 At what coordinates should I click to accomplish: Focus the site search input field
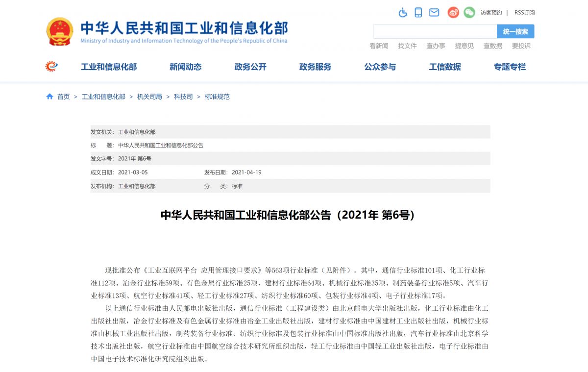[x=435, y=31]
